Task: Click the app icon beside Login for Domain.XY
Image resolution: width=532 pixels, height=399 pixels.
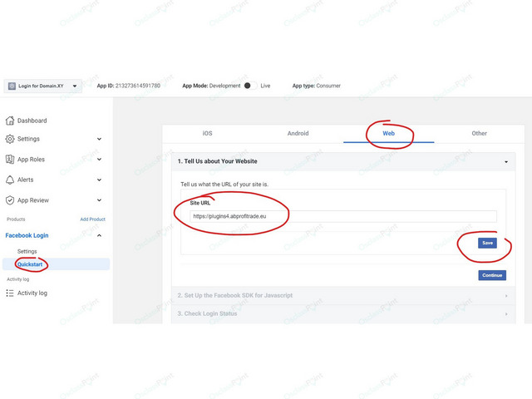Action: [x=12, y=86]
